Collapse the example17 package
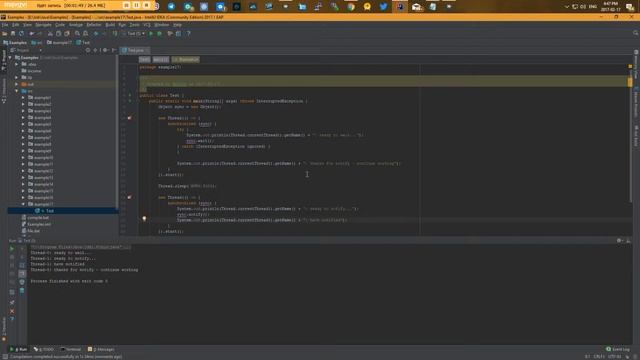The image size is (640, 360). coord(23,204)
